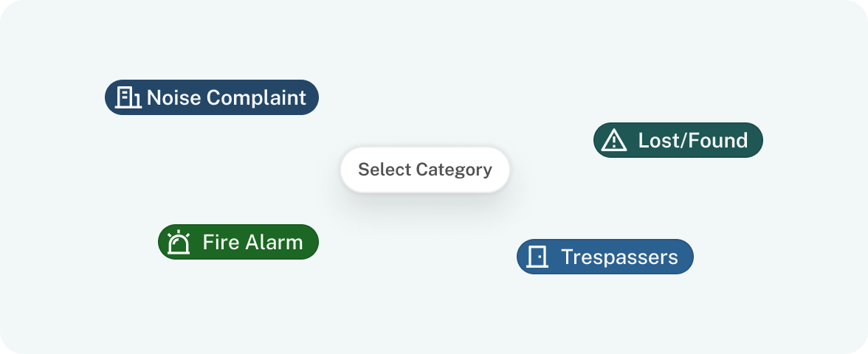This screenshot has width=868, height=354.
Task: Open the Select Category dropdown
Action: (424, 170)
